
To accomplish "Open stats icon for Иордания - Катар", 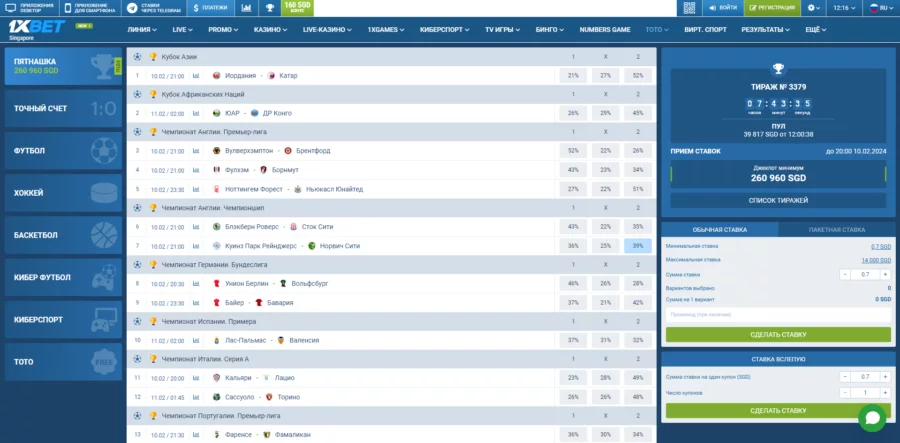I will click(196, 76).
